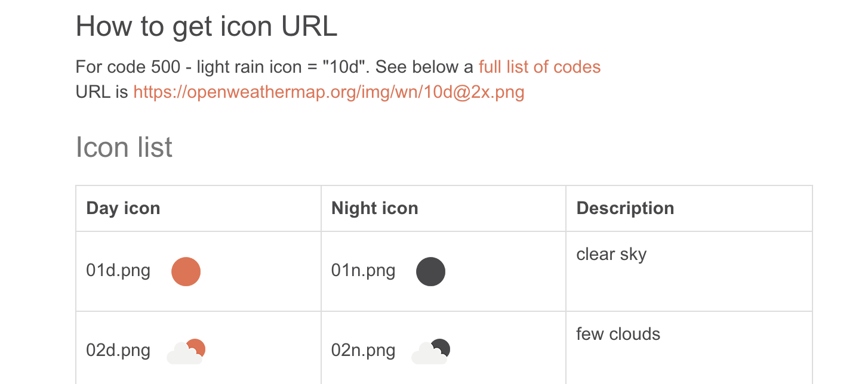
Task: Click the How to get icon URL heading
Action: (207, 26)
